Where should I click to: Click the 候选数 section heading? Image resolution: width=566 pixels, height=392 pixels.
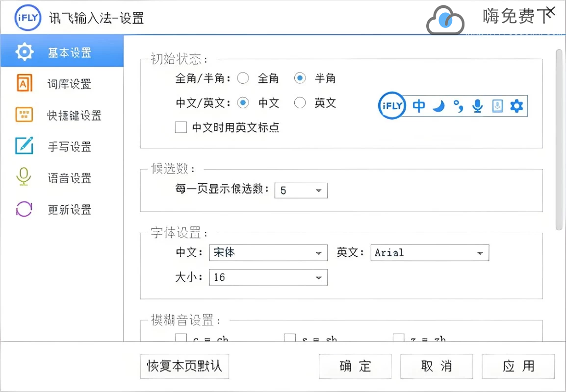(173, 169)
